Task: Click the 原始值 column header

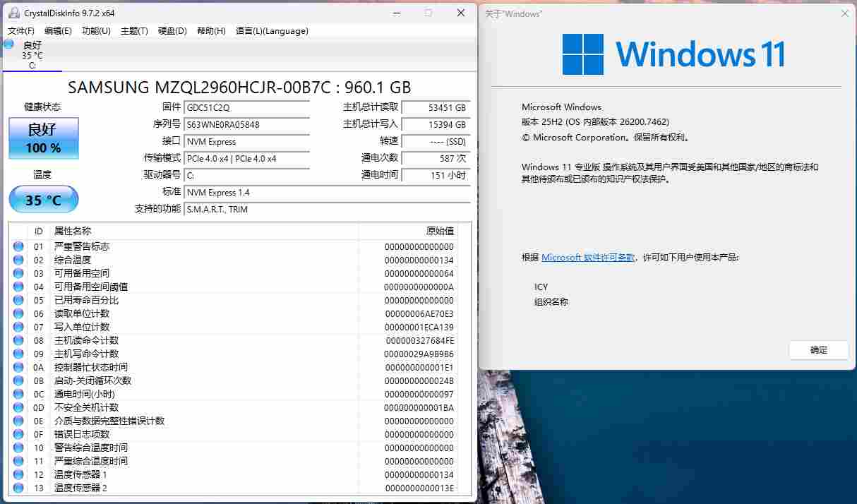Action: (440, 231)
